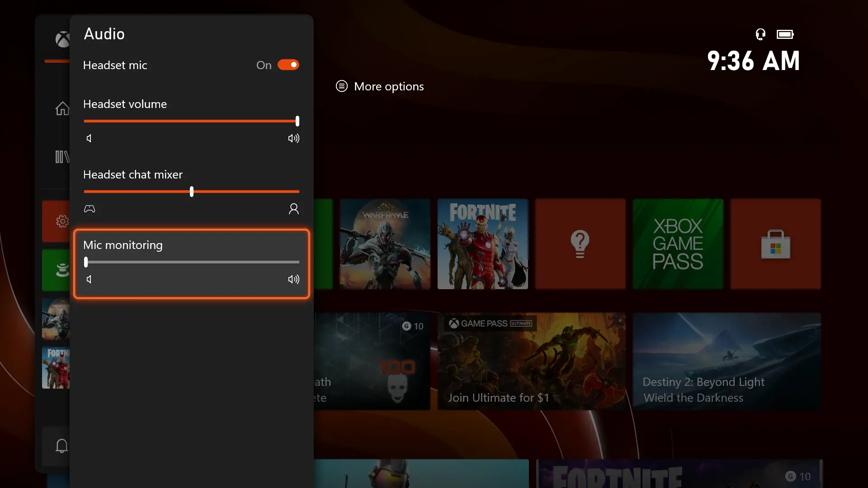The height and width of the screenshot is (488, 868).
Task: Open the More options menu
Action: pos(380,86)
